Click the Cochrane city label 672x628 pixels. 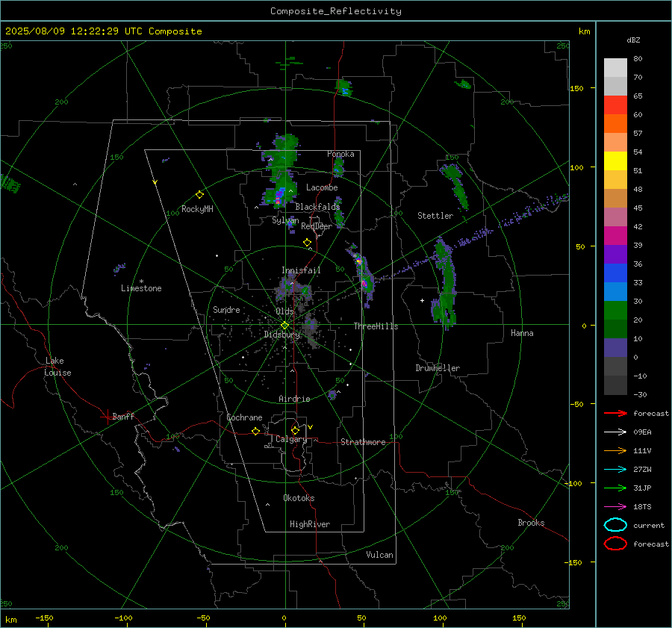(244, 417)
